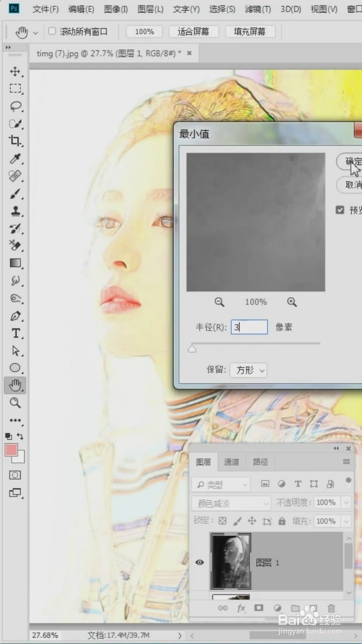Image resolution: width=362 pixels, height=644 pixels.
Task: Collapse the Layers panel double arrows
Action: (336, 448)
